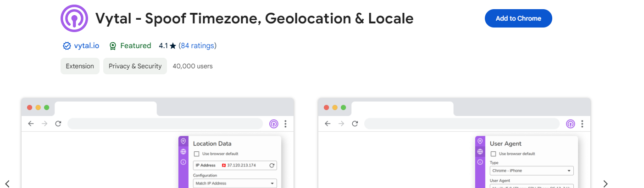This screenshot has height=188, width=644.
Task: Click the red window dot in Location Data screenshot
Action: 30,108
